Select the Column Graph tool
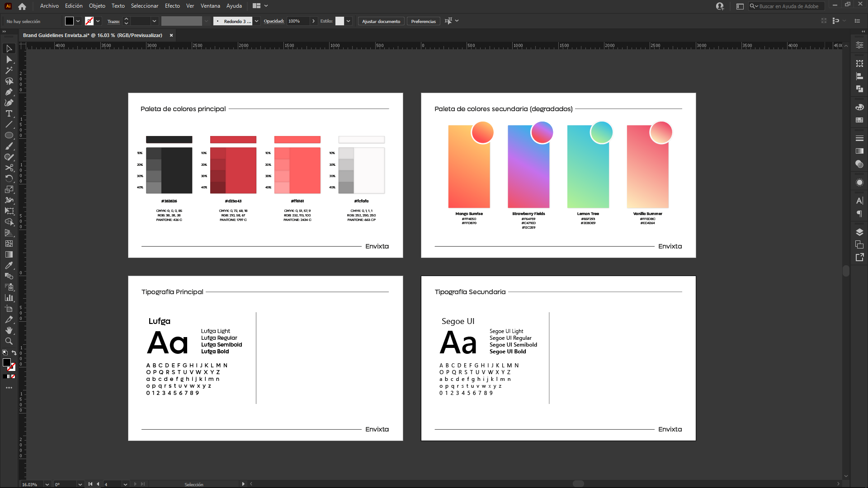This screenshot has height=488, width=868. 9,298
